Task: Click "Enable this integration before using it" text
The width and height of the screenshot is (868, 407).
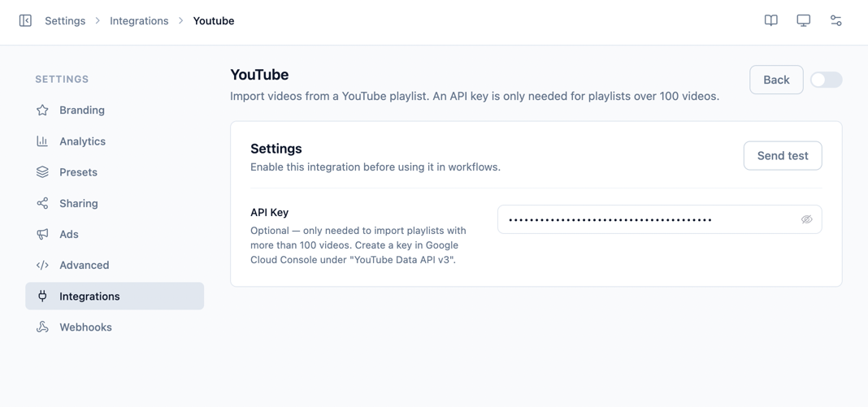Action: [x=375, y=167]
